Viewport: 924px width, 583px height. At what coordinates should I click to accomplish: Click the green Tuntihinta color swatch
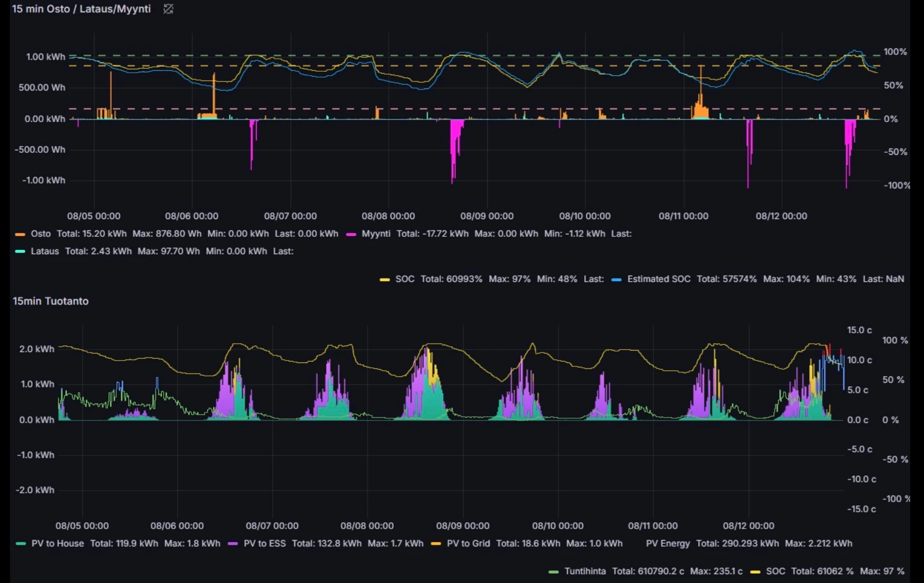(x=554, y=572)
